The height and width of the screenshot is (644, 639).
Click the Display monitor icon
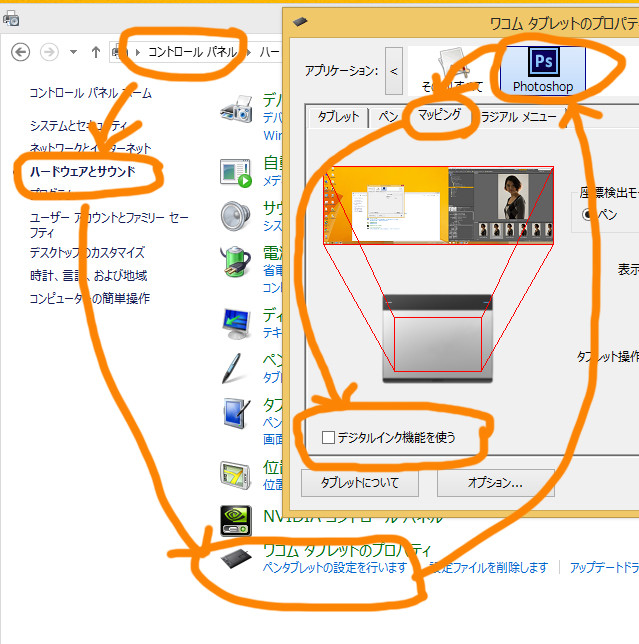pyautogui.click(x=236, y=324)
